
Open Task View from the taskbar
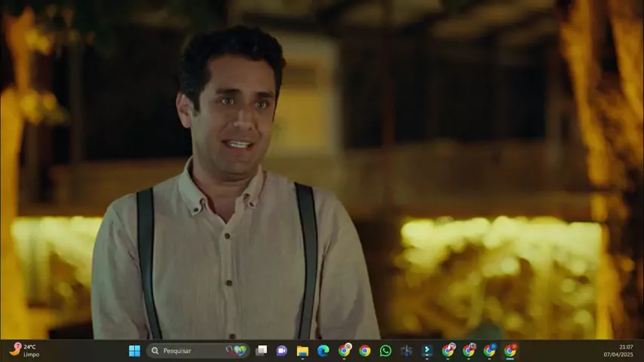[x=261, y=351]
